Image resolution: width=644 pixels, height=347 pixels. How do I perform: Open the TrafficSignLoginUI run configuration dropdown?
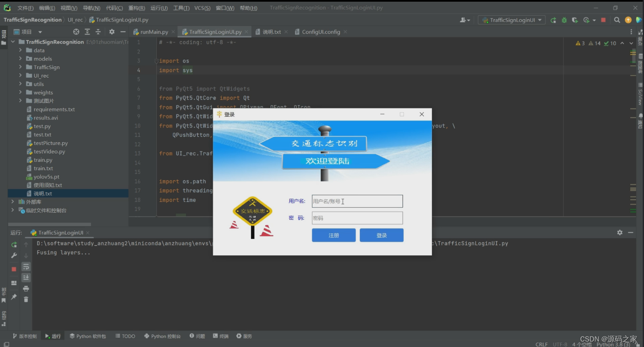pyautogui.click(x=512, y=20)
